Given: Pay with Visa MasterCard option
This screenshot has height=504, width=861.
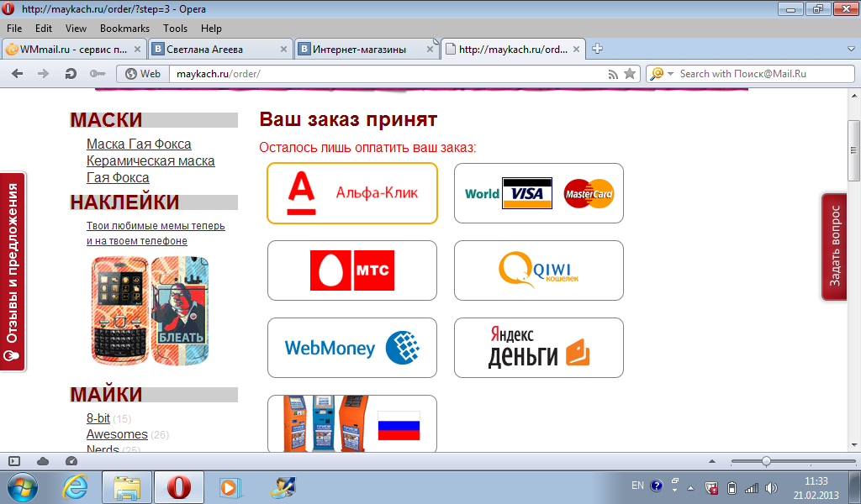Looking at the screenshot, I should click(539, 193).
